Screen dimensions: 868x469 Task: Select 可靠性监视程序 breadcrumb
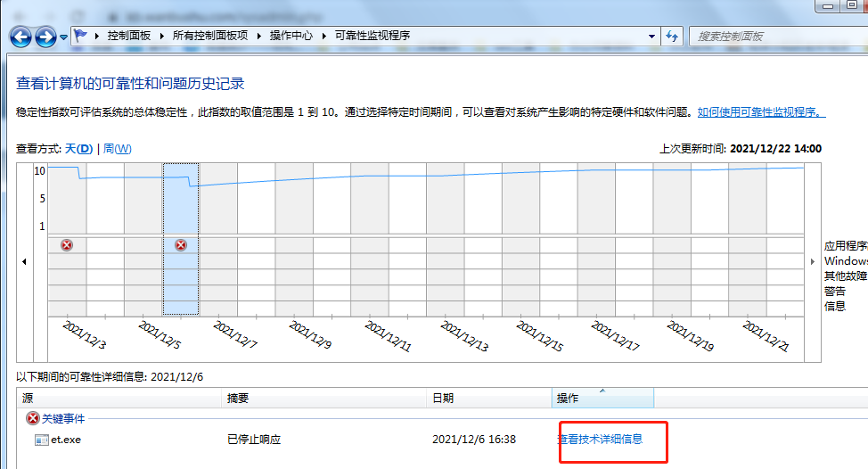[x=373, y=36]
